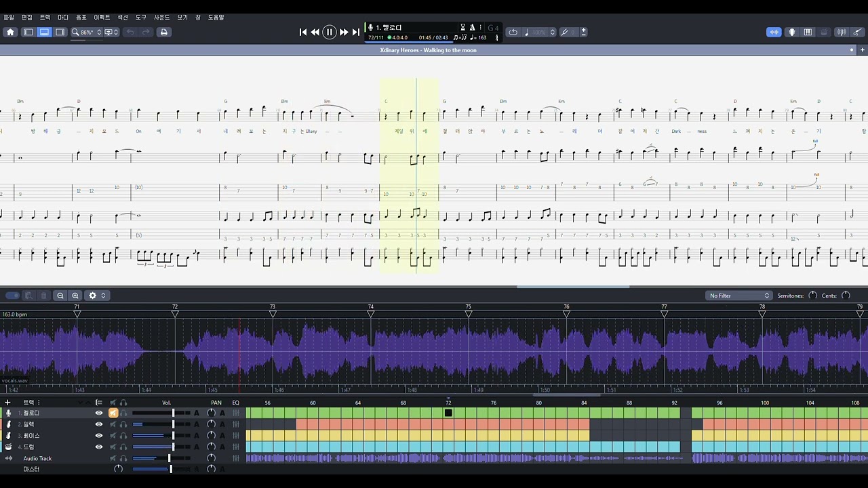Open the 파일 menu
This screenshot has width=868, height=488.
(x=9, y=17)
